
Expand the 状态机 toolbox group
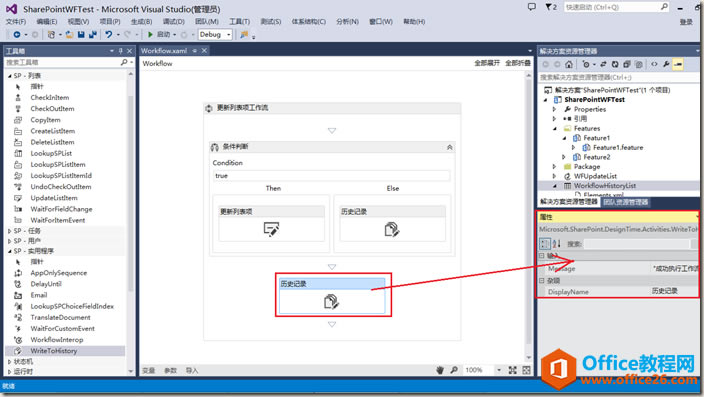10,362
